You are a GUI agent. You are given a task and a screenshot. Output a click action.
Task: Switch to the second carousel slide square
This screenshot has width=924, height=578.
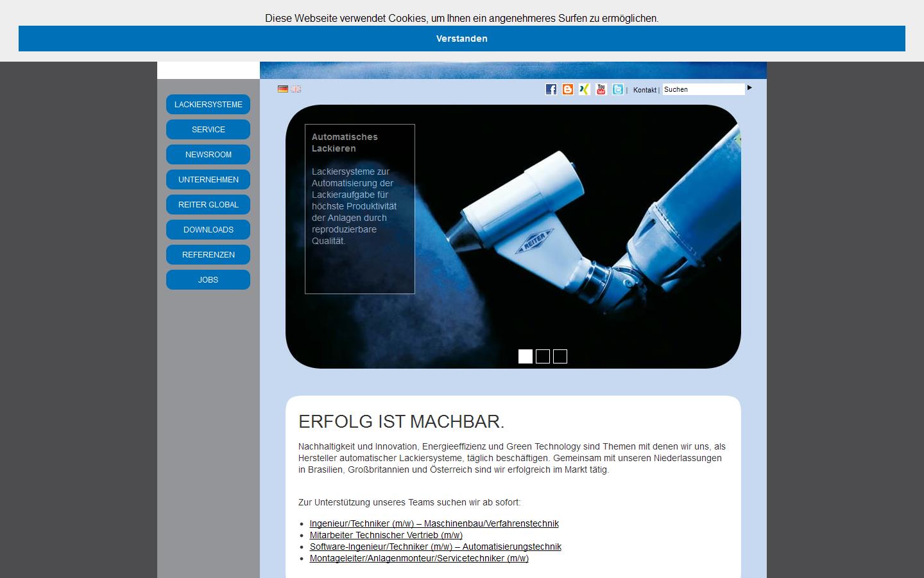(543, 356)
